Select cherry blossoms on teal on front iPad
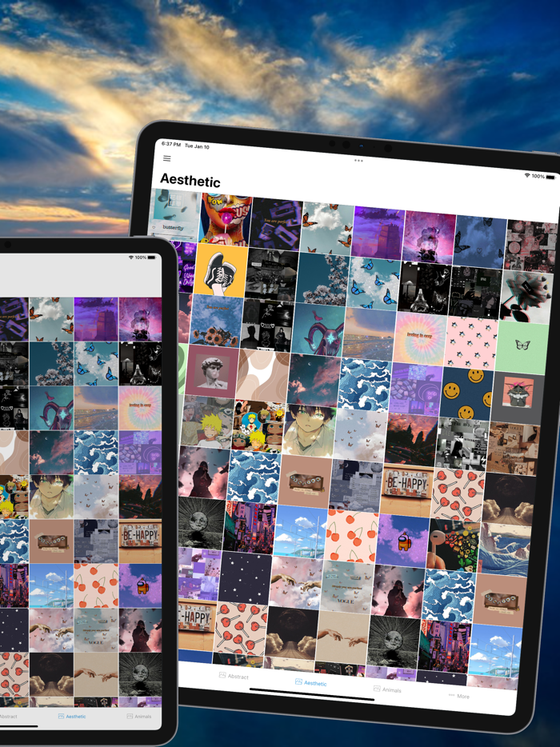This screenshot has height=747, width=560. coord(51,363)
